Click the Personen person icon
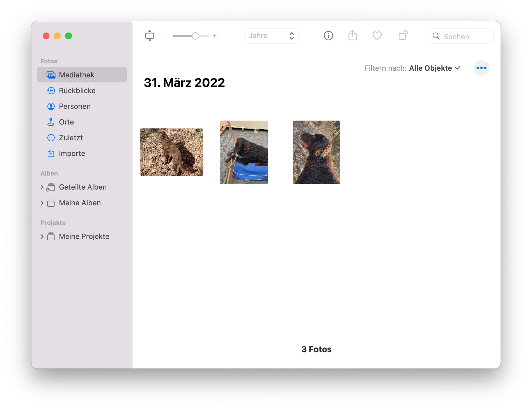532x410 pixels. 51,106
